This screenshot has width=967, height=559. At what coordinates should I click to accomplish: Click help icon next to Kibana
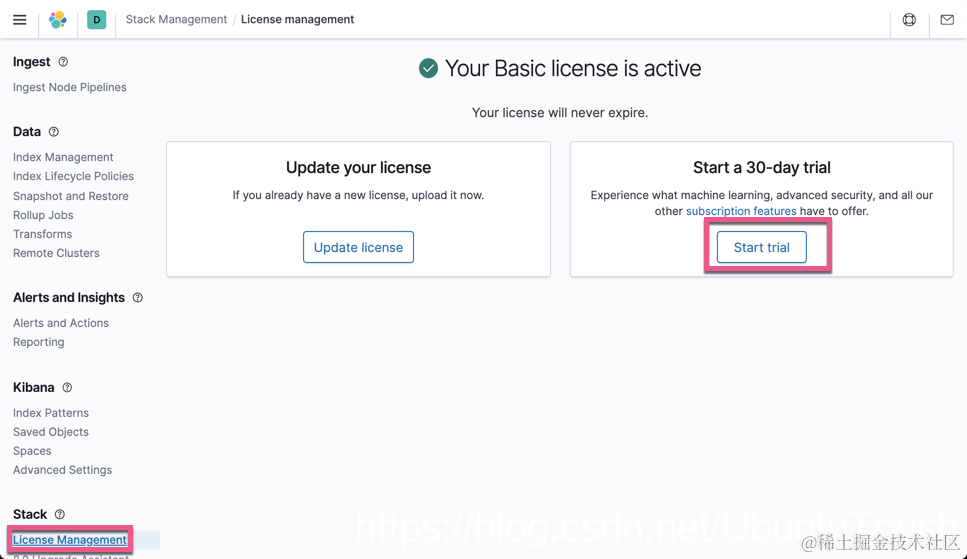(67, 387)
